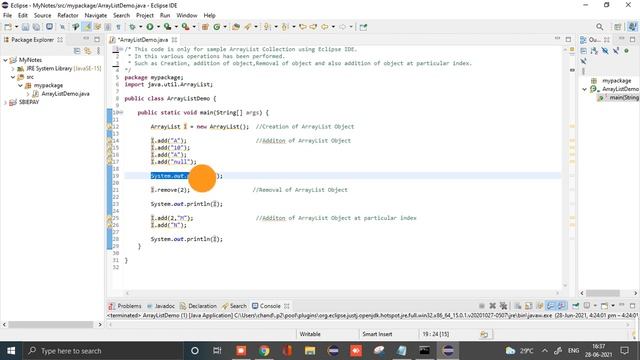Image resolution: width=640 pixels, height=360 pixels.
Task: Select the ArrayListDemo.java editor tab
Action: click(x=142, y=40)
